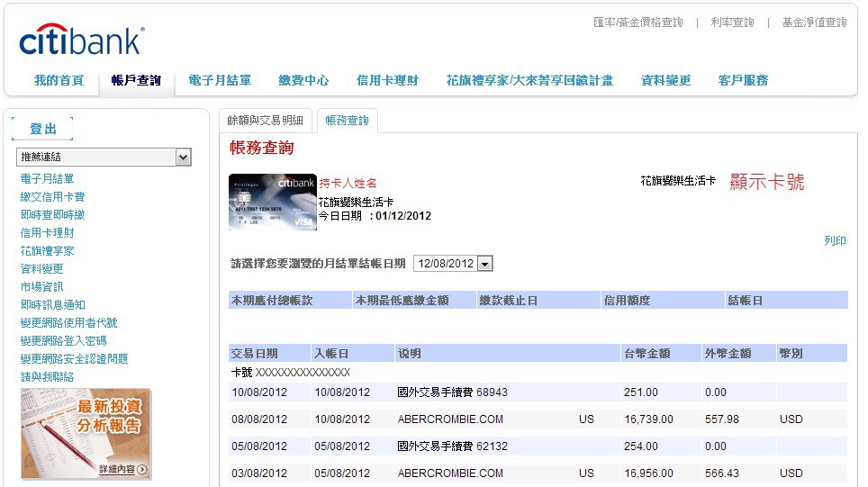Go to 繳費中心 in the top navigation
868x487 pixels.
click(x=303, y=80)
